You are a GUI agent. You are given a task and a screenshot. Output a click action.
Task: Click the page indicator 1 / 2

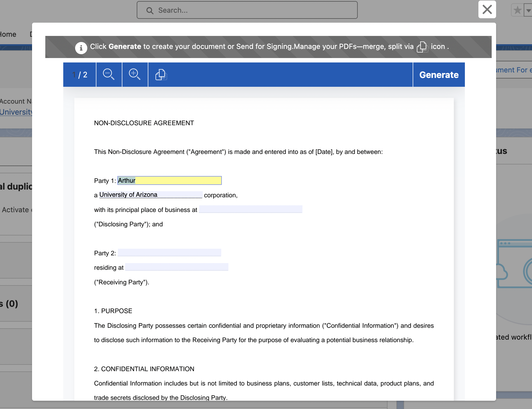[80, 75]
